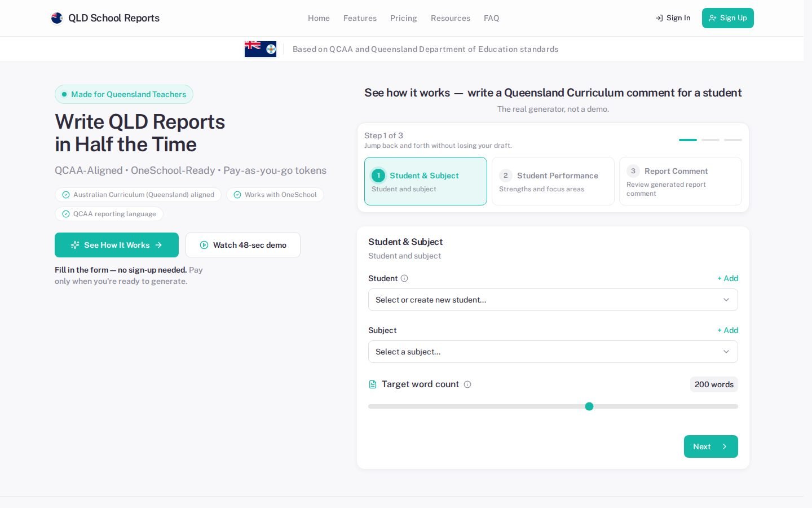Click the target word count slider handle
Screen dimensions: 812x508
589,406
